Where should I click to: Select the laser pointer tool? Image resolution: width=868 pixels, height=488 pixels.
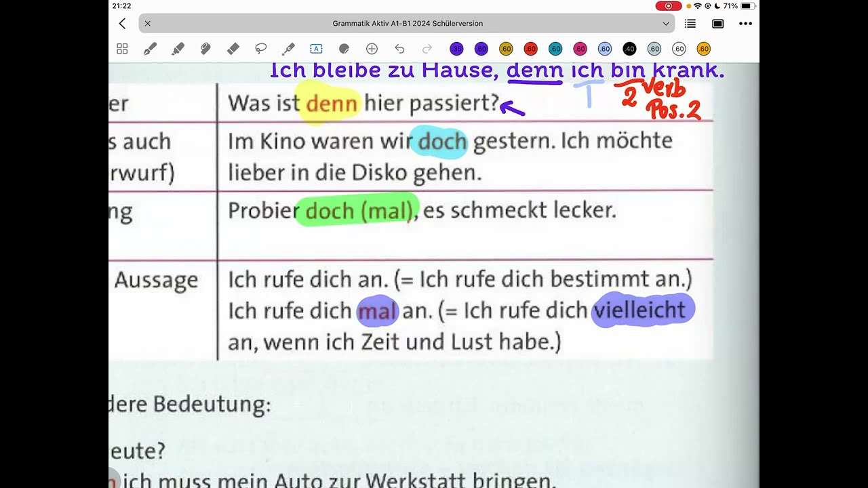click(288, 49)
